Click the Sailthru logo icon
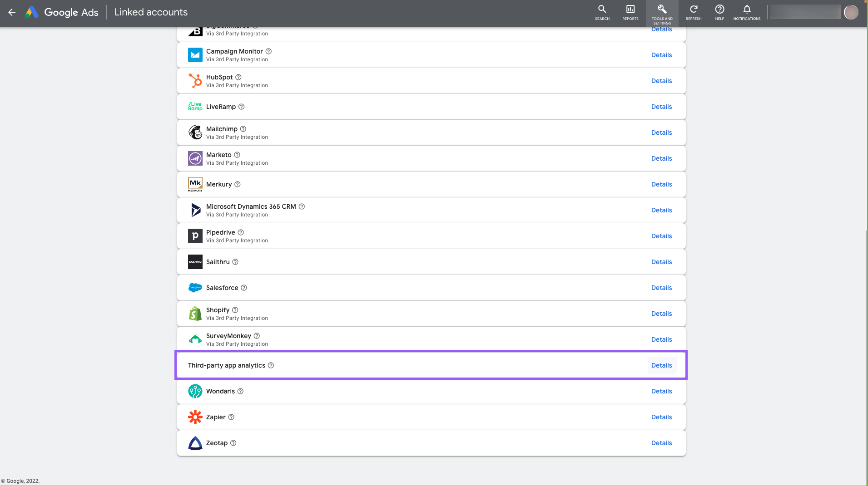 point(195,262)
